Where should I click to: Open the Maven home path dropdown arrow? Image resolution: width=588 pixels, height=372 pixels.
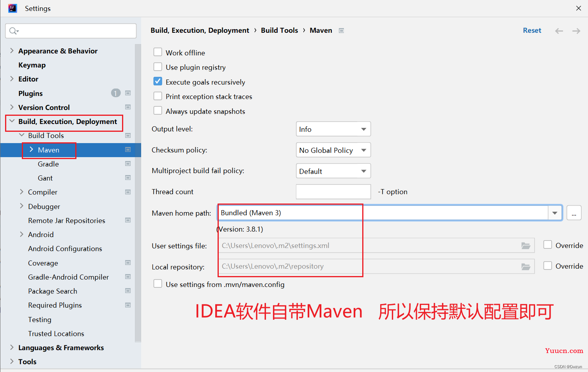coord(555,213)
